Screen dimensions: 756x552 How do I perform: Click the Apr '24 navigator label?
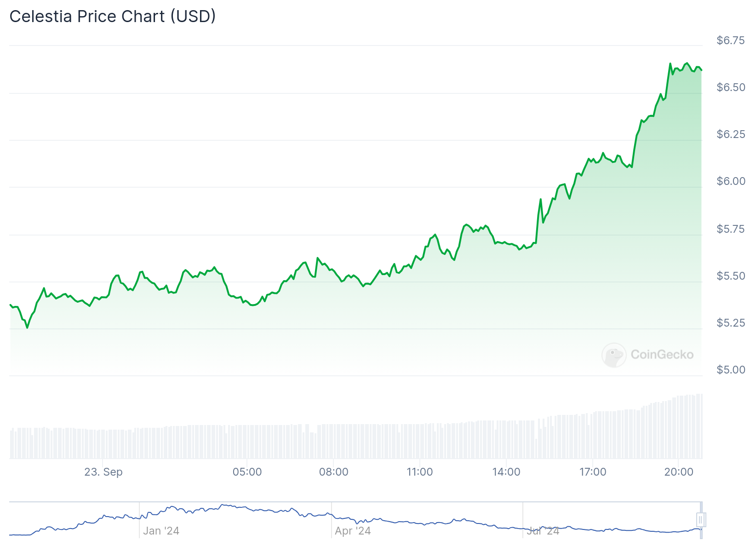[353, 531]
